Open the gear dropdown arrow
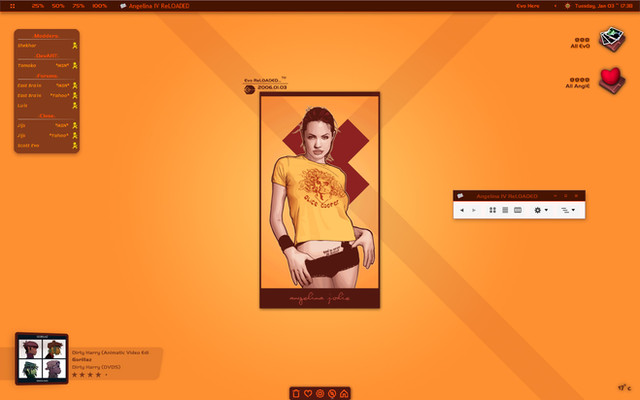Image resolution: width=640 pixels, height=400 pixels. point(546,210)
